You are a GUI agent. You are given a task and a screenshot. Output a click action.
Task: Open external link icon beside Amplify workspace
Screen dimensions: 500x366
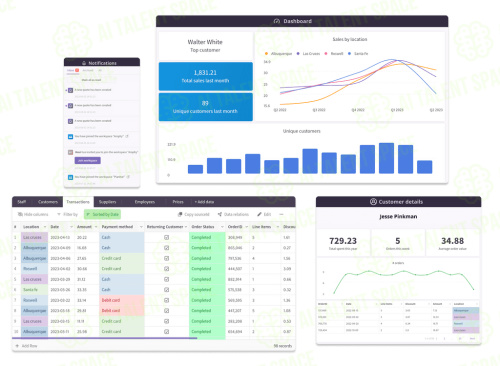tap(127, 136)
